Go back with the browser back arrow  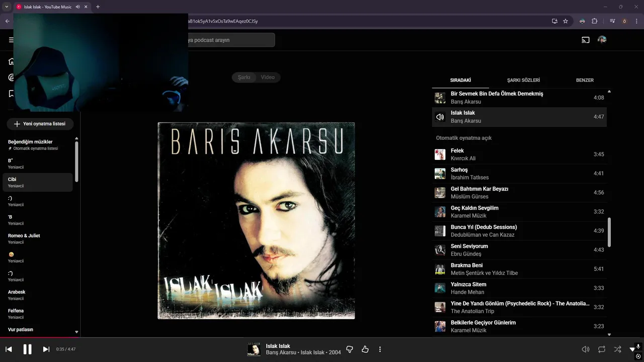(x=7, y=21)
